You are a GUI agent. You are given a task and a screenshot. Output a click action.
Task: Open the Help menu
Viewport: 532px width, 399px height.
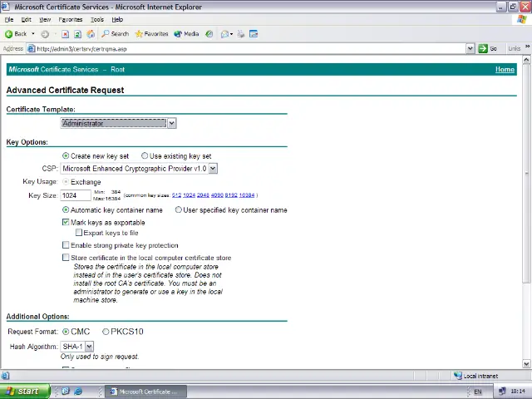coord(117,20)
